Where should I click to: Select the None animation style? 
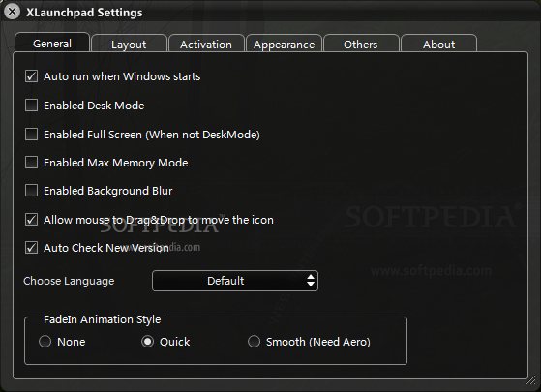coord(45,342)
